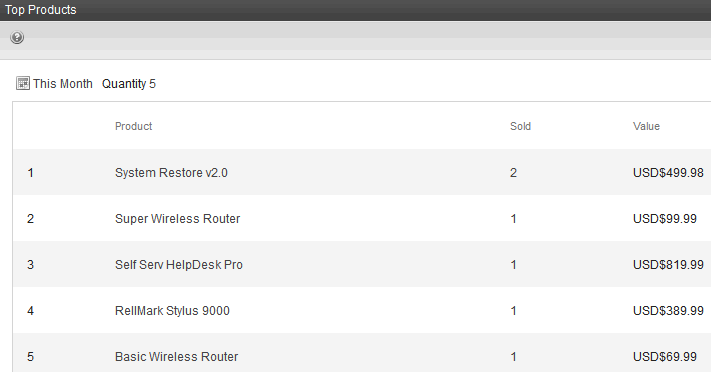The image size is (711, 372).
Task: Select Self Serv HelpDesk Pro row
Action: point(362,264)
